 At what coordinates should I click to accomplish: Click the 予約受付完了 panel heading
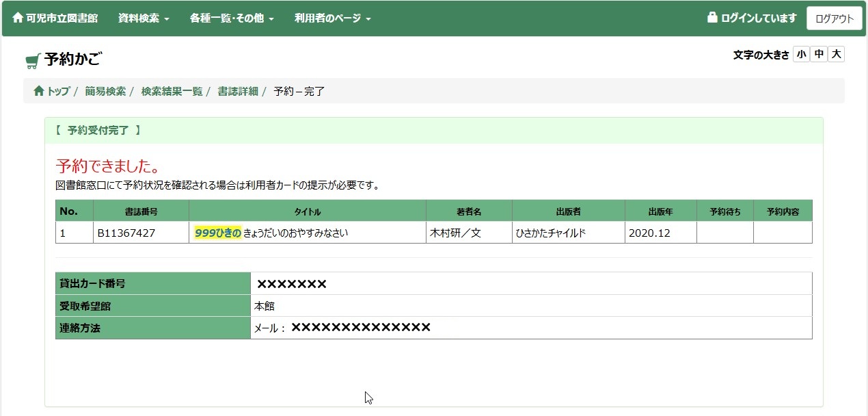(x=98, y=130)
